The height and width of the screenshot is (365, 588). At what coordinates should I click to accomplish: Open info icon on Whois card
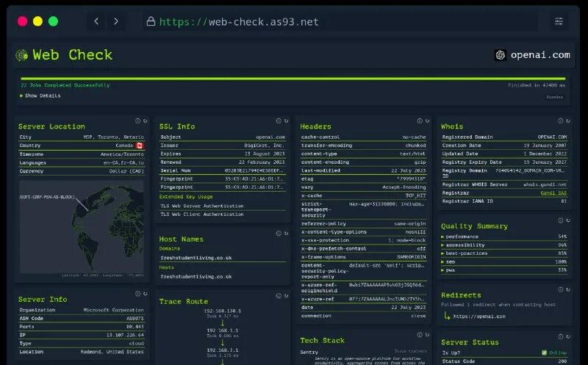click(560, 120)
